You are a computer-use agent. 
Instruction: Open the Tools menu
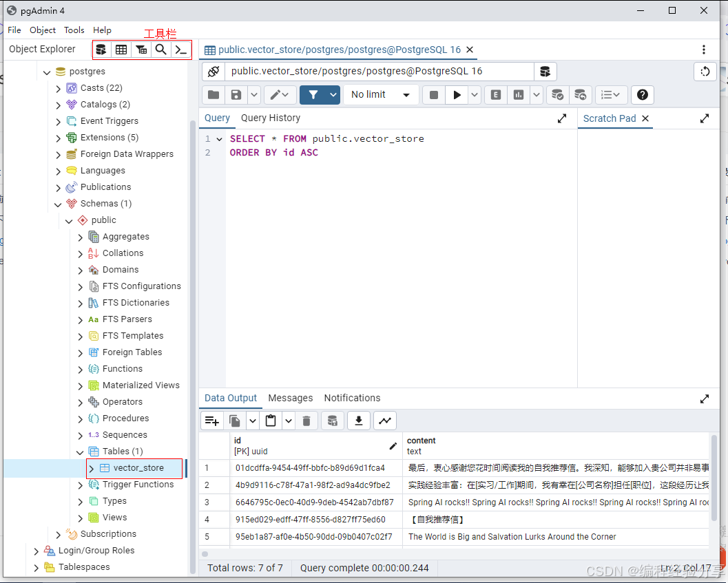pos(74,30)
